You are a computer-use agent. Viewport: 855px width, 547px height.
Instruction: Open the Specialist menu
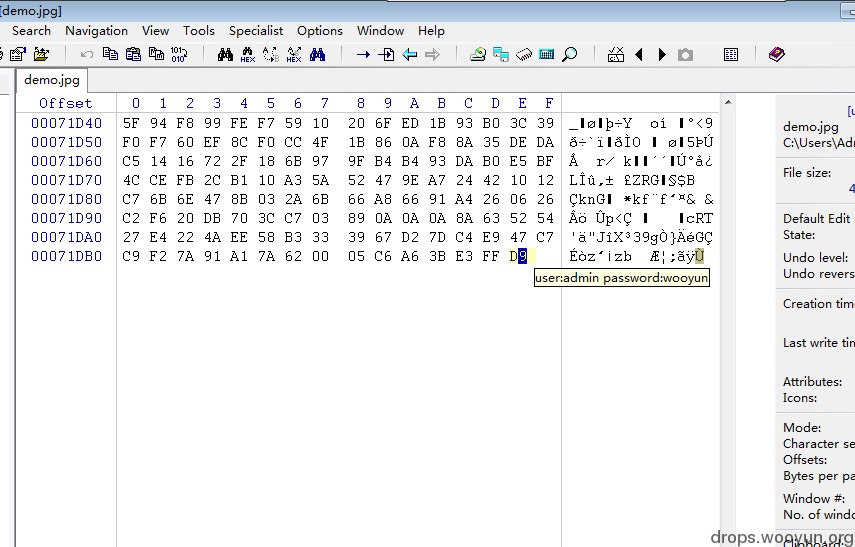[x=256, y=31]
